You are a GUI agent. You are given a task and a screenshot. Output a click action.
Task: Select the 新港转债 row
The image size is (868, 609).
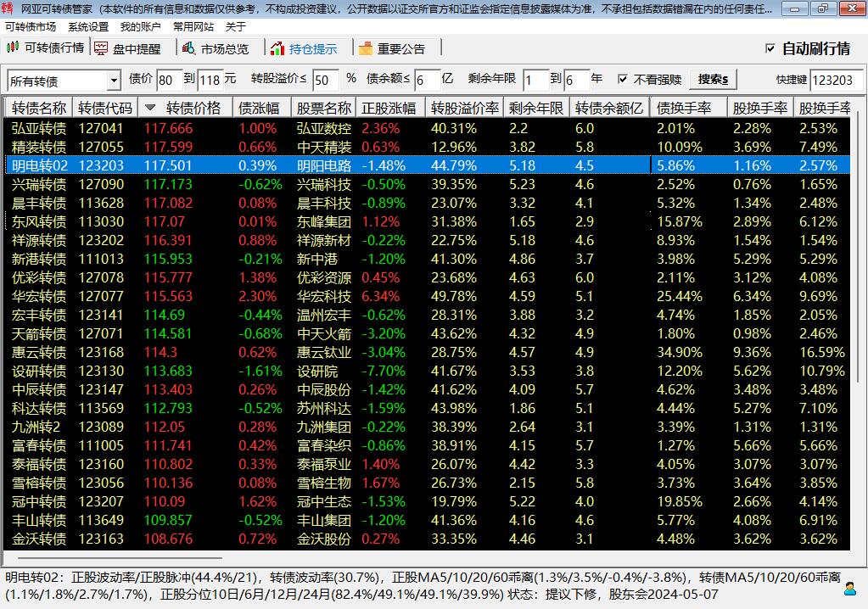click(428, 259)
